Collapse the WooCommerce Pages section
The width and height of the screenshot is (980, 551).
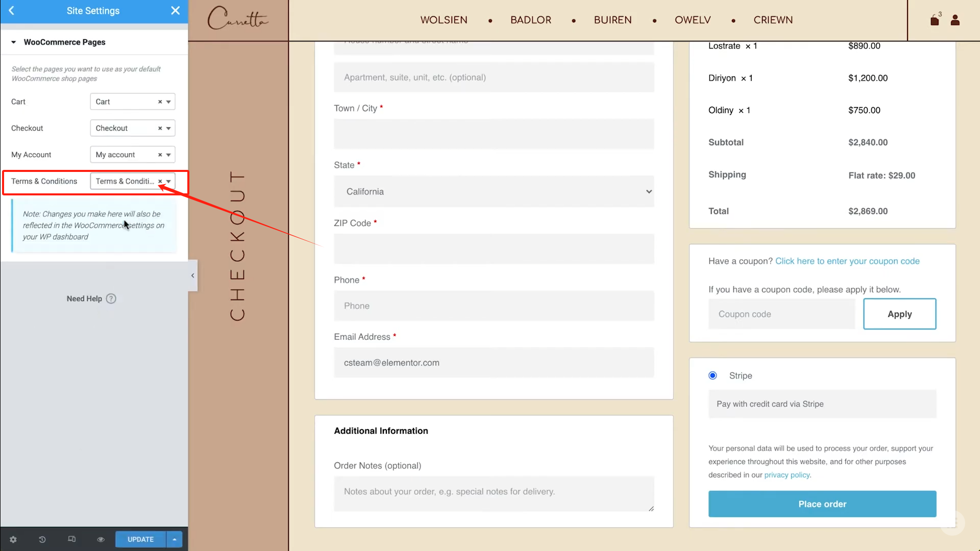(13, 42)
